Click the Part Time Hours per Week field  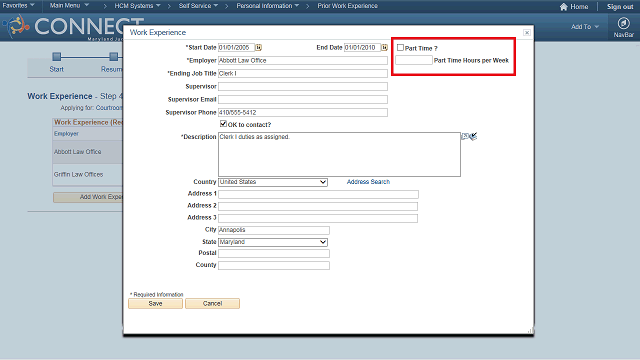click(x=414, y=60)
